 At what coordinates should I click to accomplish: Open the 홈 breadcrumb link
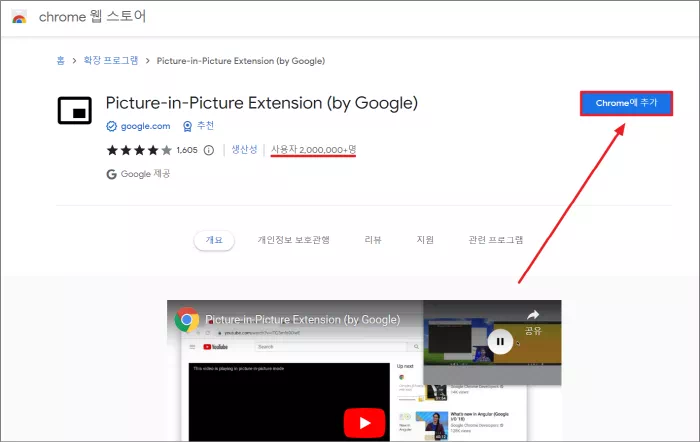[61, 61]
